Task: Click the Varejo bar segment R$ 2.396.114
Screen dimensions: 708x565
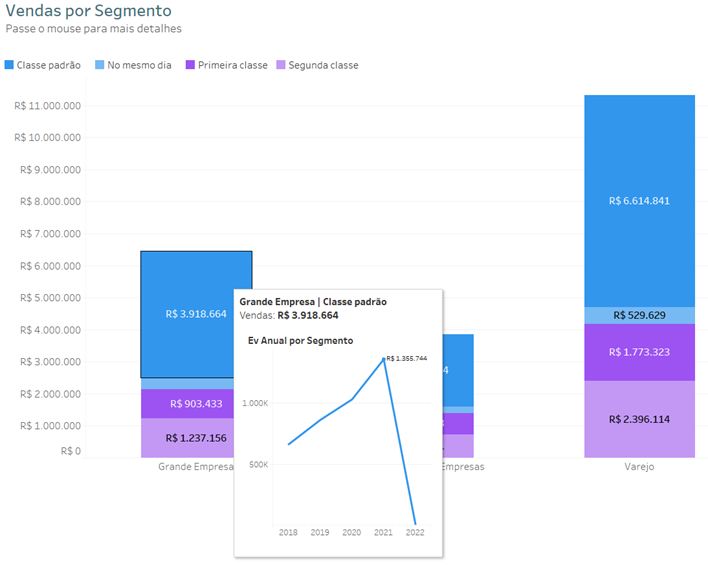Action: pos(639,419)
